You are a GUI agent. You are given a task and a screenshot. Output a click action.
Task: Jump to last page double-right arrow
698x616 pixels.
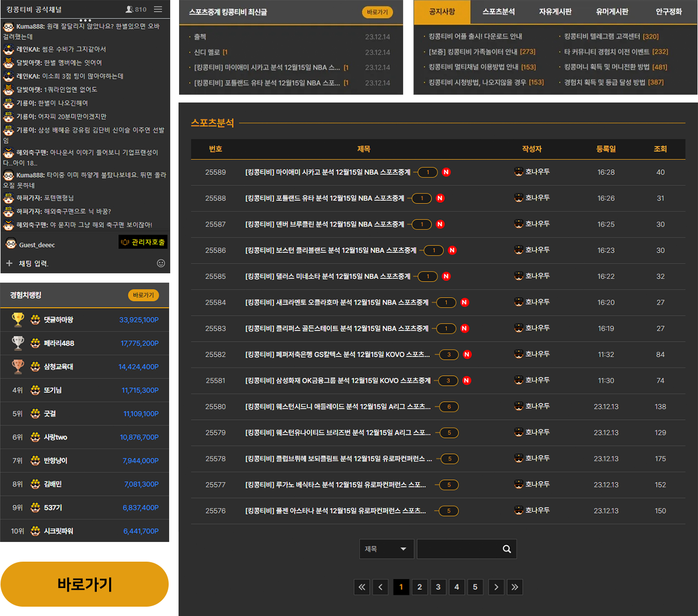[515, 587]
